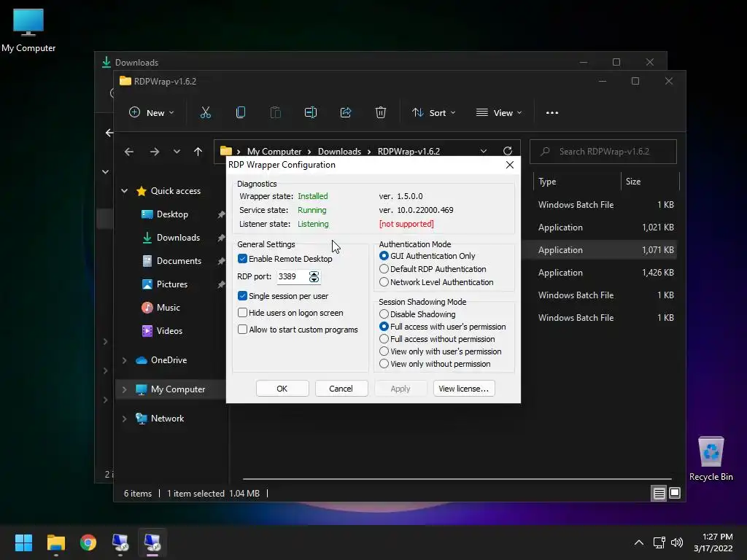Click the RDP port spinner arrows

314,276
